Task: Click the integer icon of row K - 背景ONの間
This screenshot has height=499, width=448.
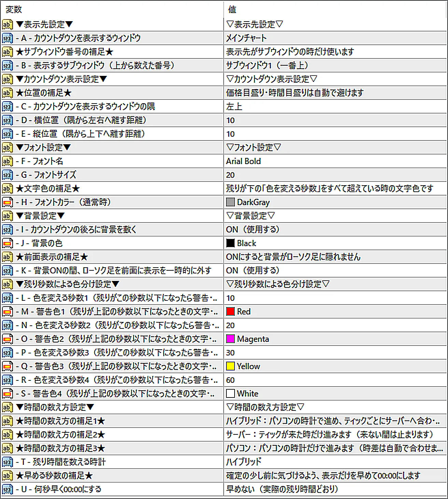Action: pyautogui.click(x=8, y=271)
